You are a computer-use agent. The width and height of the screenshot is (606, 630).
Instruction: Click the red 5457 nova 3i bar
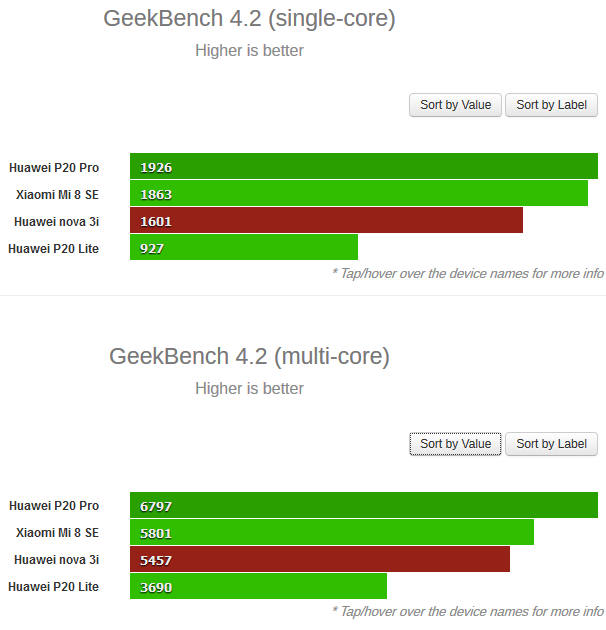(320, 560)
